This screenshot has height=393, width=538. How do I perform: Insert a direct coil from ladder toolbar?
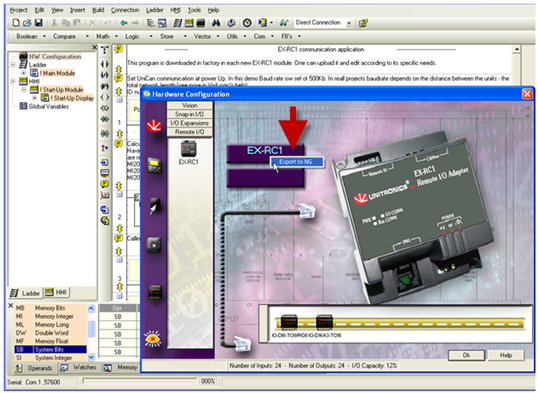coord(105,97)
